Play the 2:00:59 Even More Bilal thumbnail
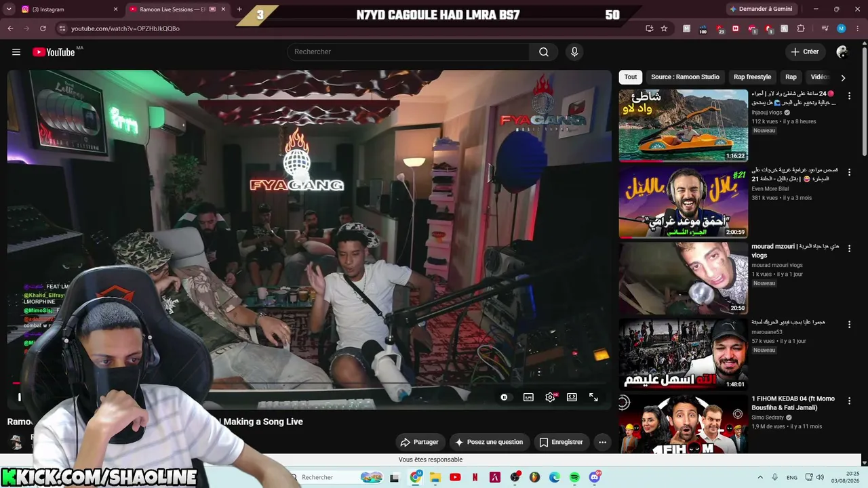The image size is (868, 488). pyautogui.click(x=683, y=202)
